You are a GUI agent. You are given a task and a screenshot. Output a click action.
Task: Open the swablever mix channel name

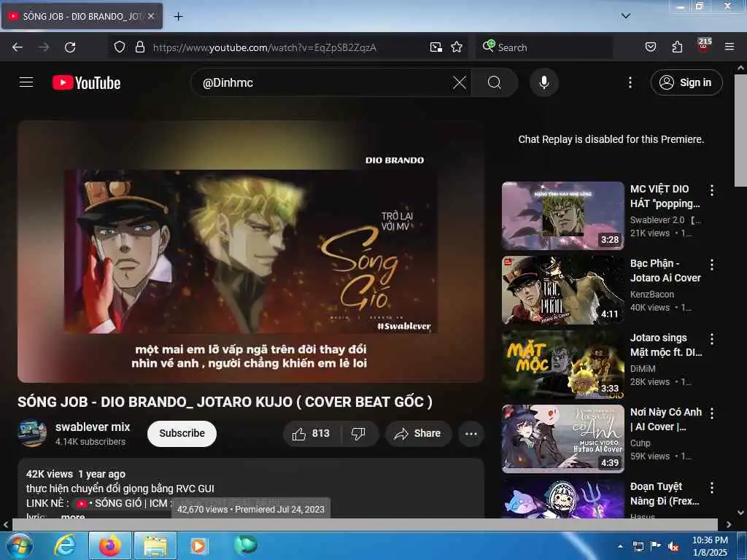point(93,427)
